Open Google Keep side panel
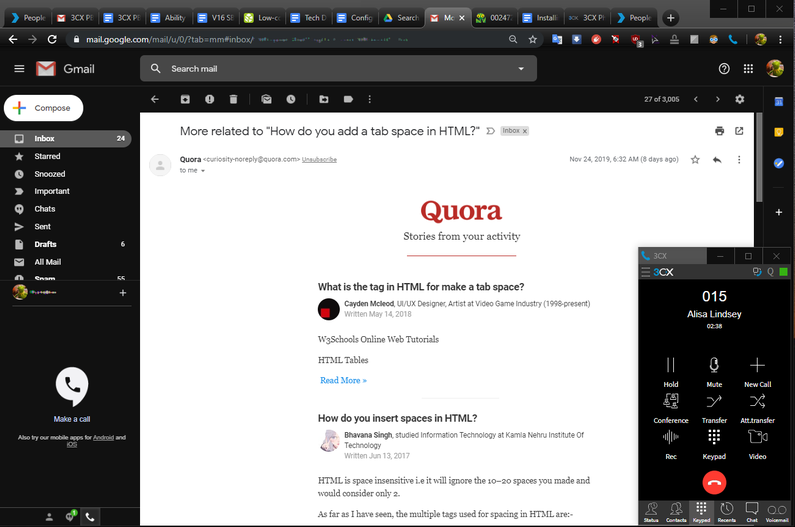This screenshot has width=795, height=527. (779, 132)
